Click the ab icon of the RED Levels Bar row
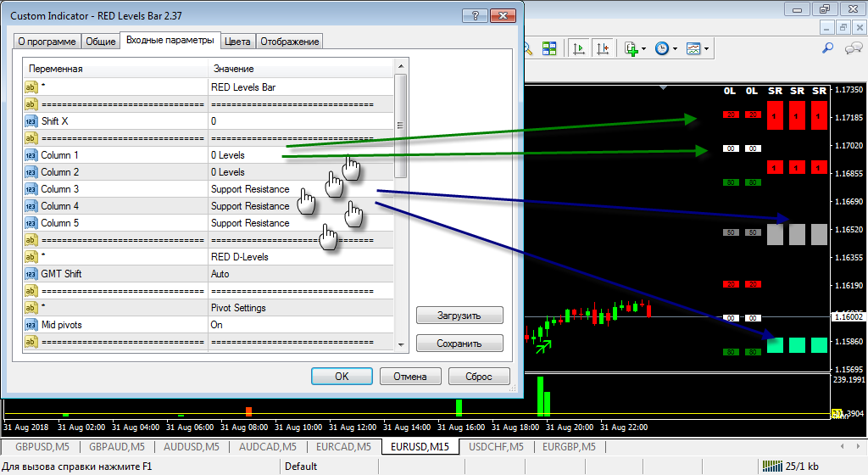868x475 pixels. coord(31,87)
